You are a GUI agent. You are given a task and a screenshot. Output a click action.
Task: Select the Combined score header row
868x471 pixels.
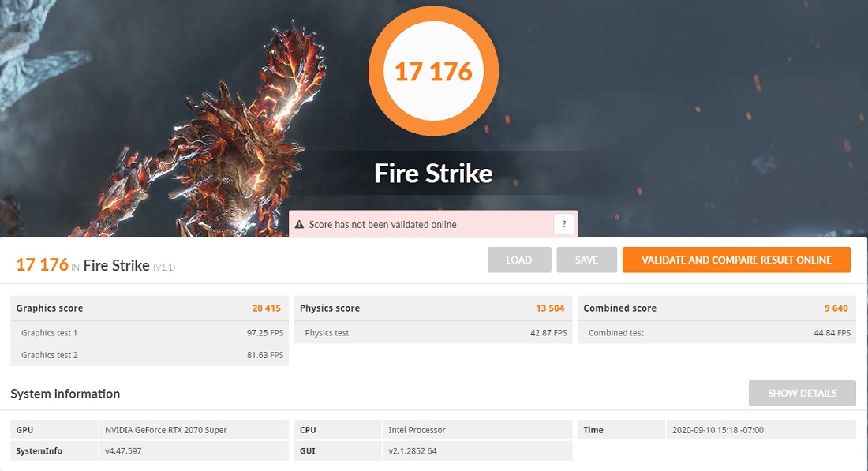click(716, 308)
